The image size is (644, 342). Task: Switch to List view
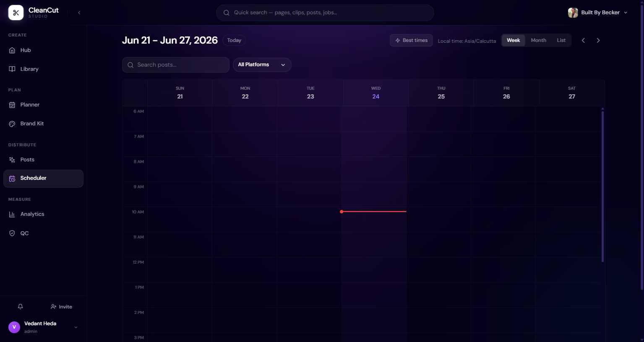click(x=561, y=40)
